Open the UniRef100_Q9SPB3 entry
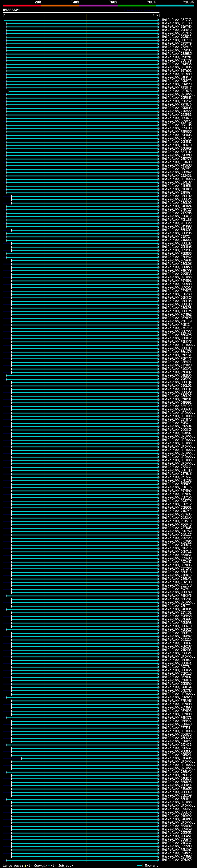This screenshot has height=868, width=197. [177, 115]
